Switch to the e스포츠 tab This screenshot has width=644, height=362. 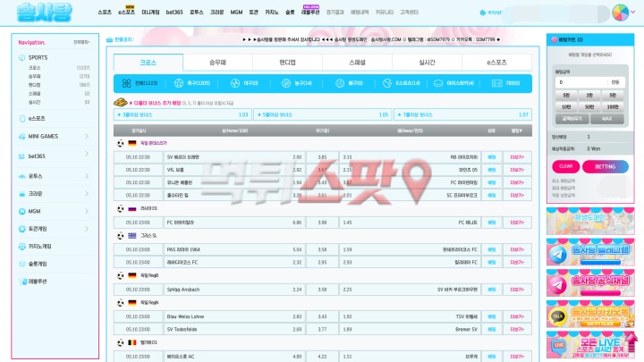(496, 63)
